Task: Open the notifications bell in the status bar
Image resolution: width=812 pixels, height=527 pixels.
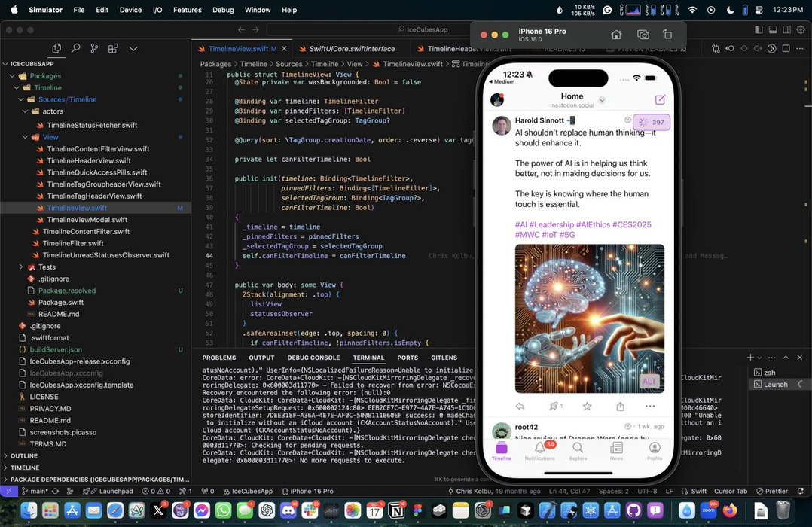Action: tap(801, 491)
